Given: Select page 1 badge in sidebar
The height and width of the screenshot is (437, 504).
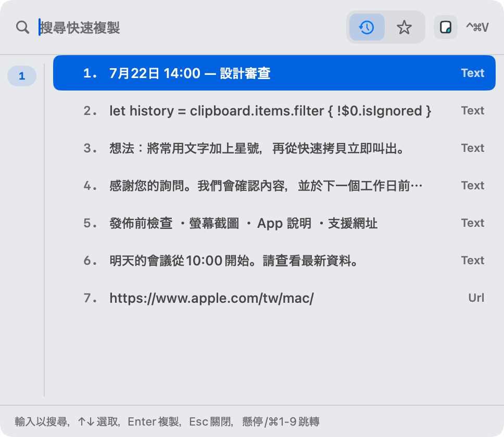Looking at the screenshot, I should click(x=22, y=76).
